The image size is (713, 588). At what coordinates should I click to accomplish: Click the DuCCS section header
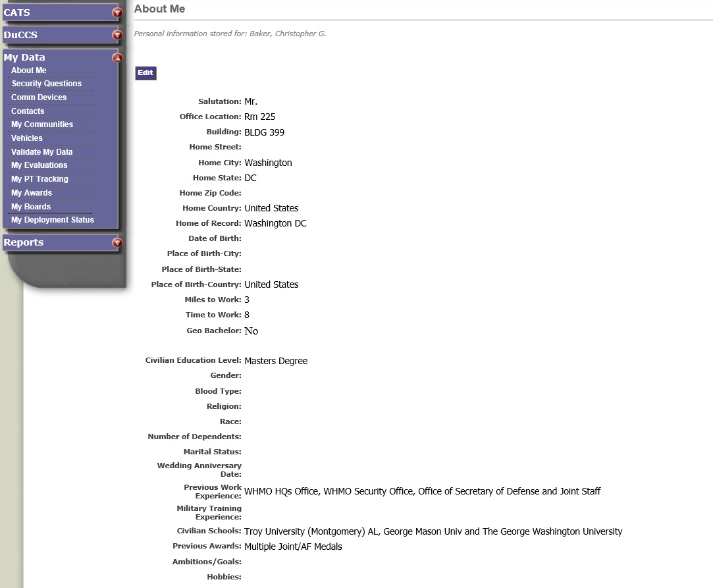[20, 35]
